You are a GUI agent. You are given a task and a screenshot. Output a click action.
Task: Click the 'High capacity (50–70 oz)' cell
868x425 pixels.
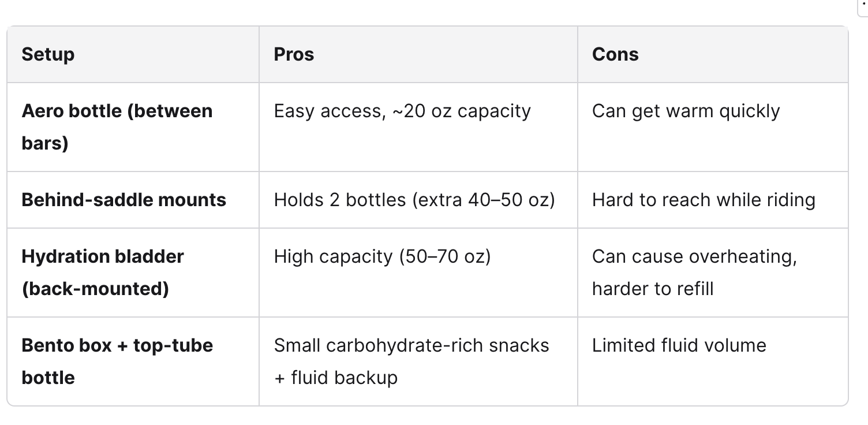coord(418,273)
